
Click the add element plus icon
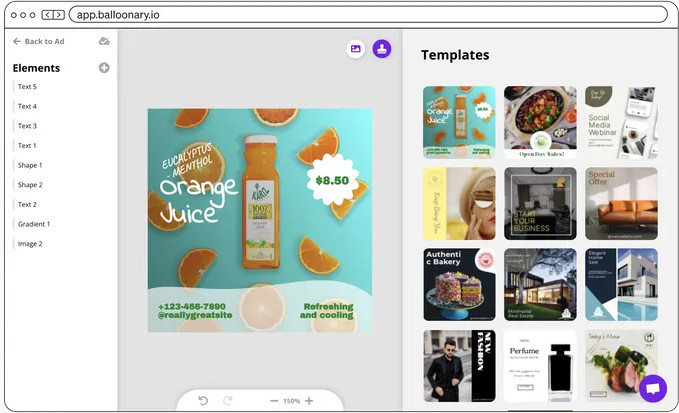(x=104, y=68)
